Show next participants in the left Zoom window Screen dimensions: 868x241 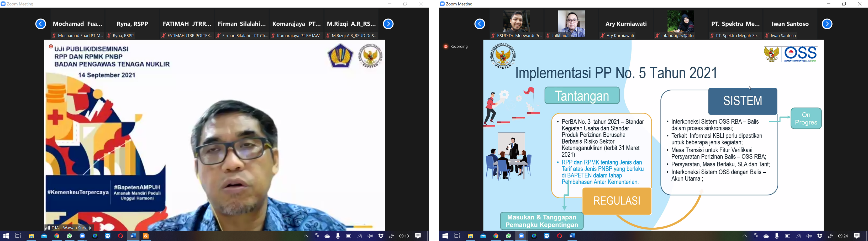[x=388, y=24]
